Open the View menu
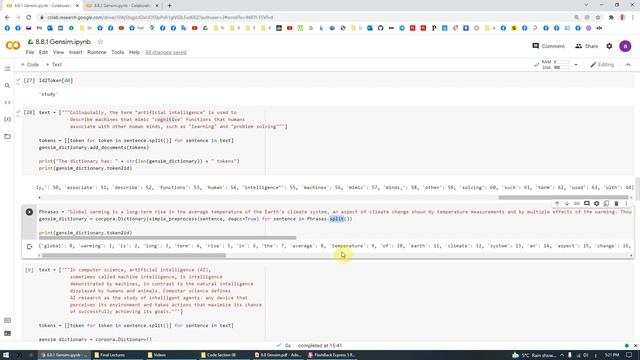The width and height of the screenshot is (640, 360). pos(58,52)
